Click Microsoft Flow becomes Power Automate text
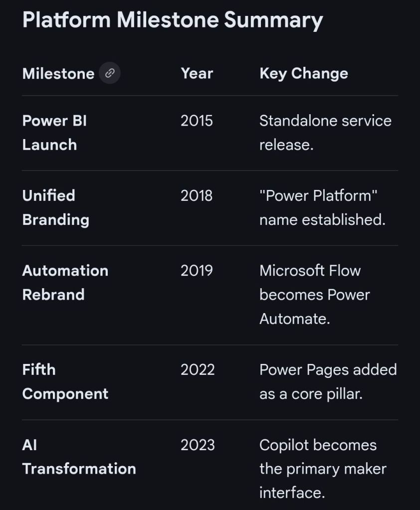This screenshot has width=420, height=510. (314, 295)
